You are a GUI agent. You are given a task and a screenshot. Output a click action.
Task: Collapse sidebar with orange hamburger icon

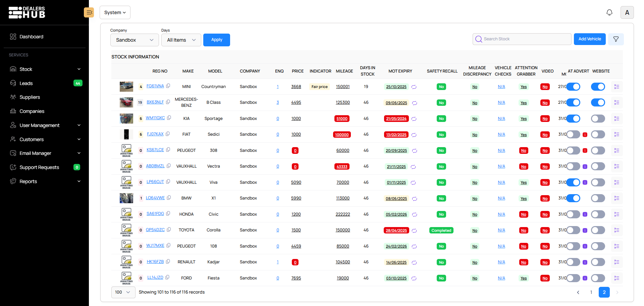[x=89, y=12]
